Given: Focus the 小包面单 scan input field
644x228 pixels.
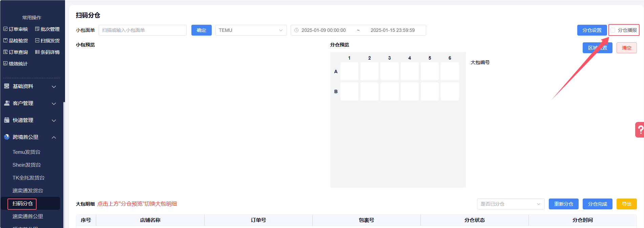Looking at the screenshot, I should pos(143,30).
